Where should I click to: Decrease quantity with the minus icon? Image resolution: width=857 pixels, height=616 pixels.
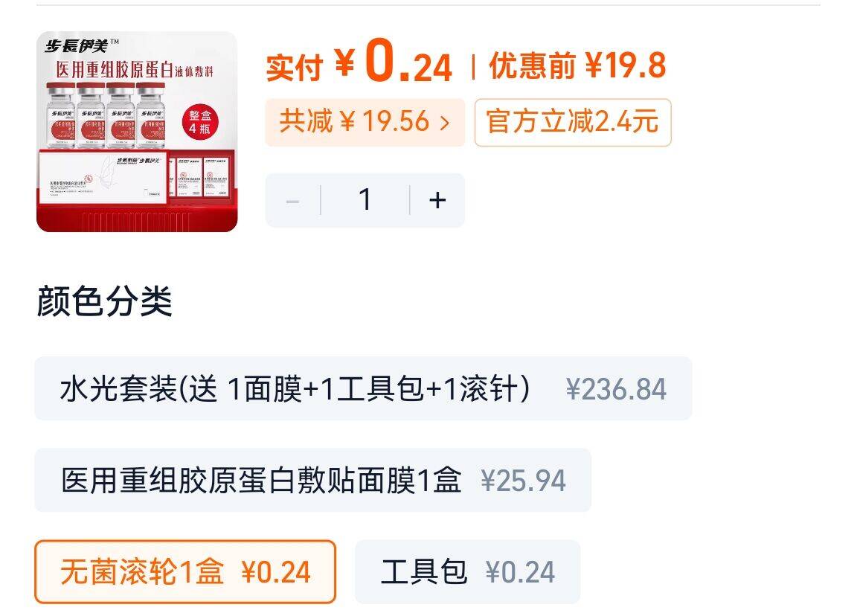click(x=292, y=201)
